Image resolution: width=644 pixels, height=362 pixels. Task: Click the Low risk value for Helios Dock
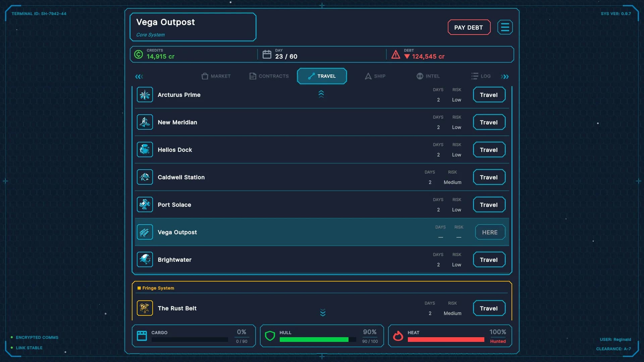tap(457, 155)
